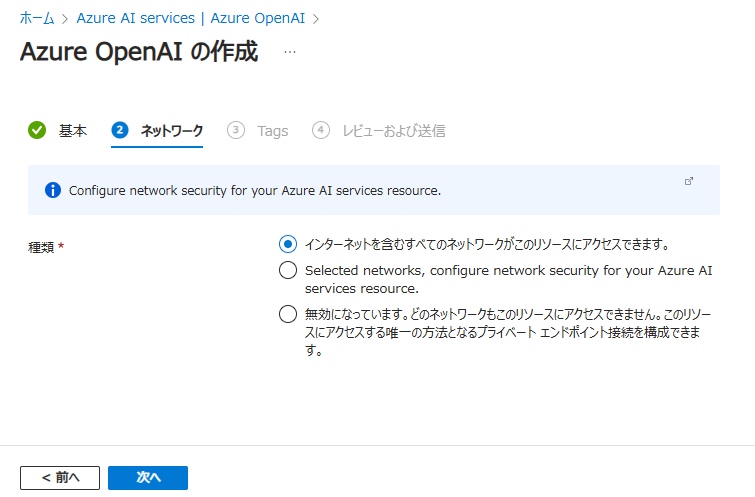
Task: Click the 次へ button
Action: pyautogui.click(x=148, y=478)
